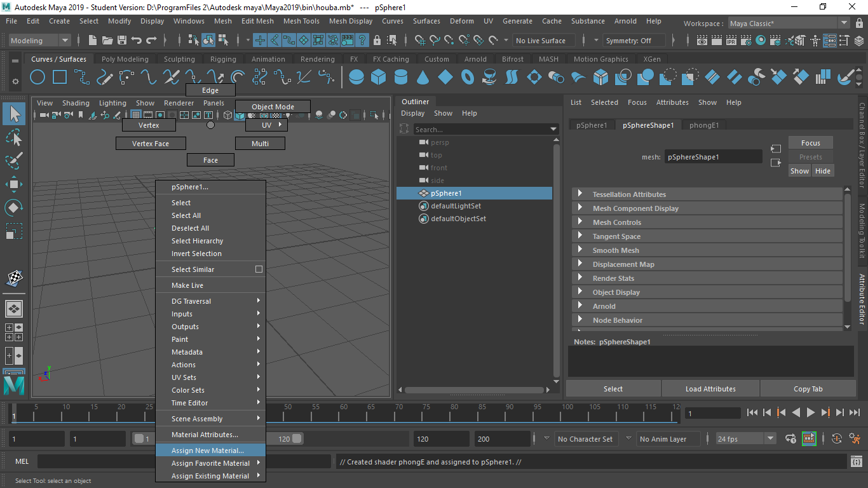Activate the Move tool in toolbox
This screenshot has width=868, height=488.
[14, 184]
